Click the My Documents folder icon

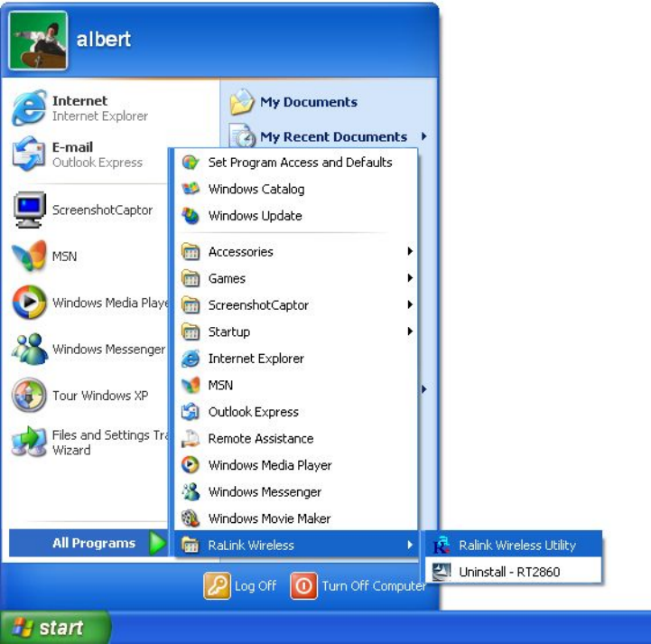coord(242,102)
